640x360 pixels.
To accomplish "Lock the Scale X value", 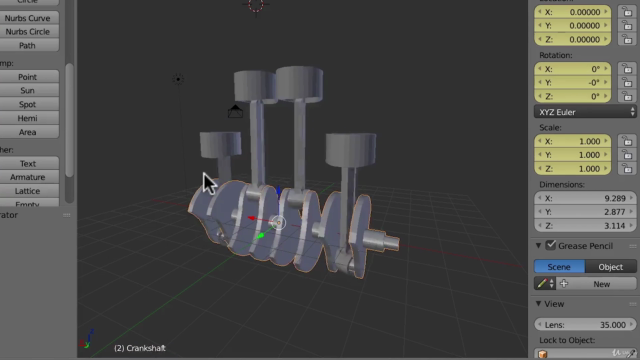I will tap(627, 141).
